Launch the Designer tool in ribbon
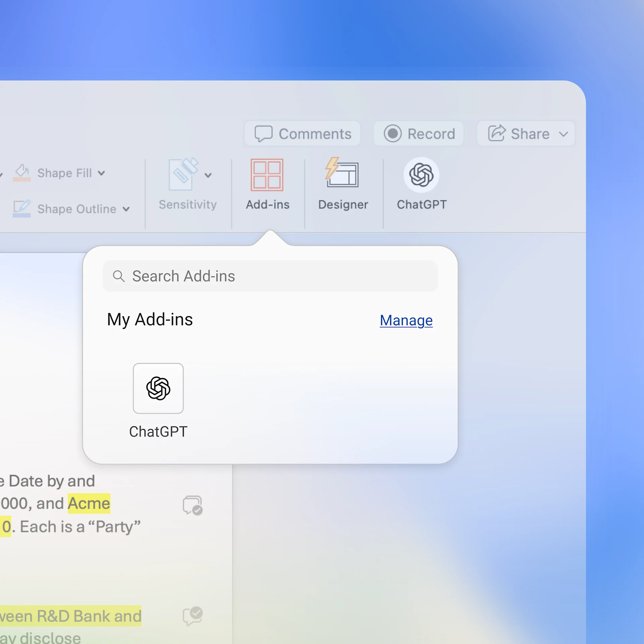The height and width of the screenshot is (644, 644). pyautogui.click(x=343, y=184)
